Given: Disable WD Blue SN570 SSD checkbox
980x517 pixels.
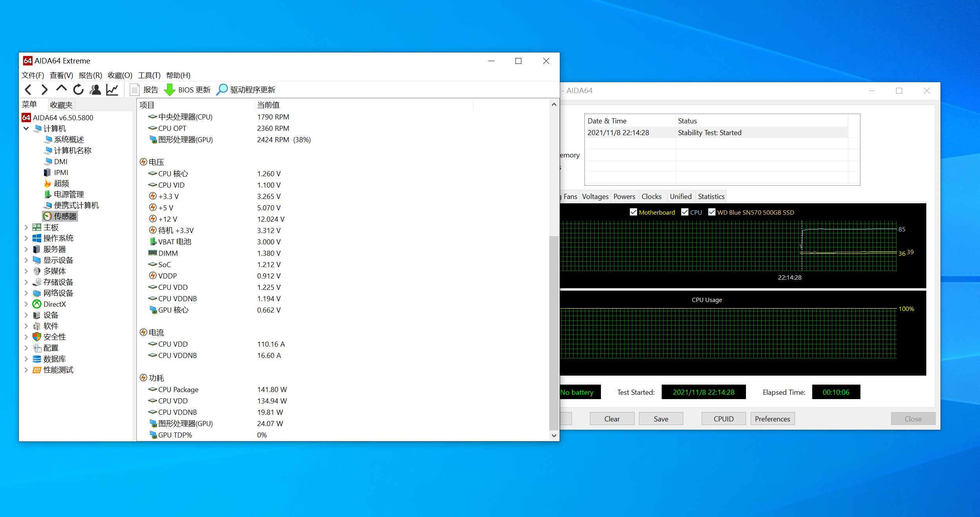Looking at the screenshot, I should tap(712, 212).
